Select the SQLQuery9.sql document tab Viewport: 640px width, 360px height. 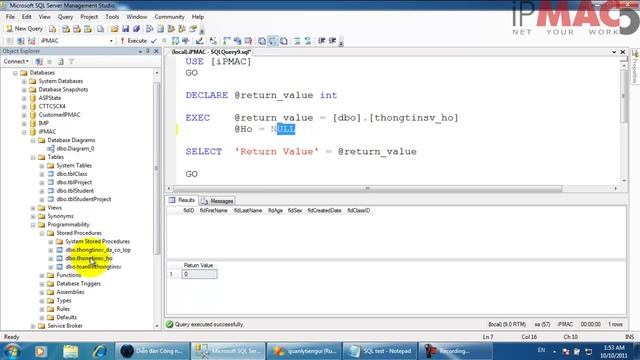(x=211, y=52)
